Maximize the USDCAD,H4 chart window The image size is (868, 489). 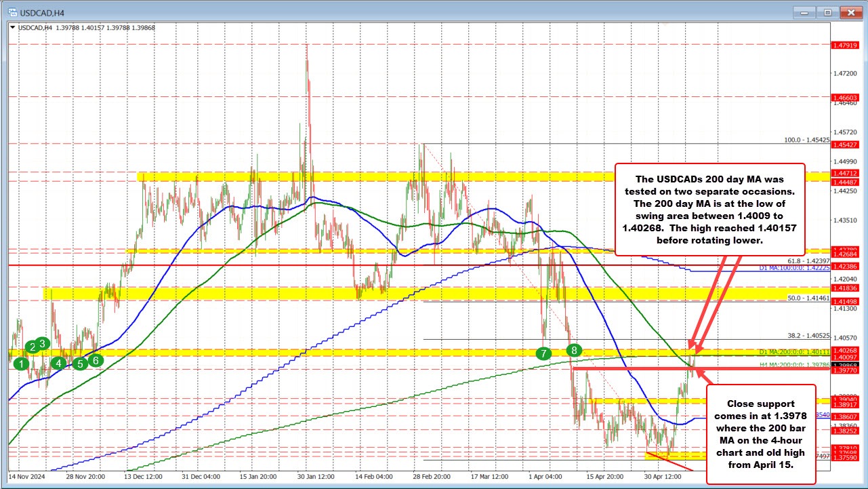(x=828, y=12)
